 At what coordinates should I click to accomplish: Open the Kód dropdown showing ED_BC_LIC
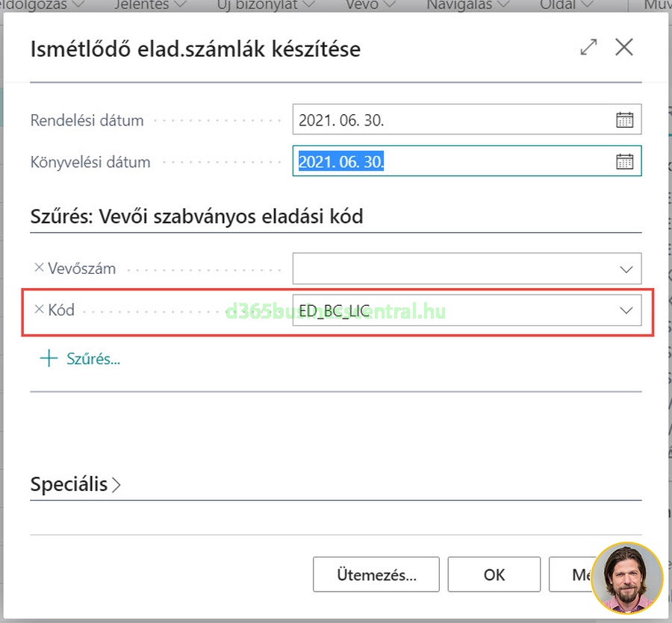[626, 311]
